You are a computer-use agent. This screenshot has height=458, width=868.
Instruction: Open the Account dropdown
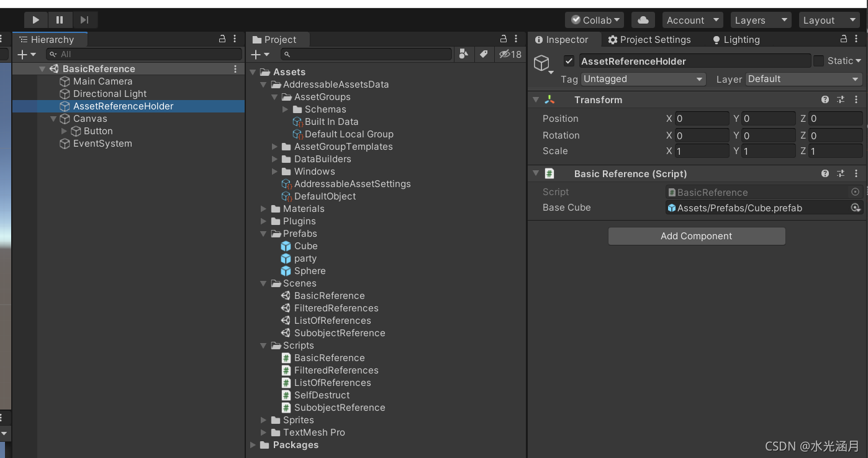point(693,20)
